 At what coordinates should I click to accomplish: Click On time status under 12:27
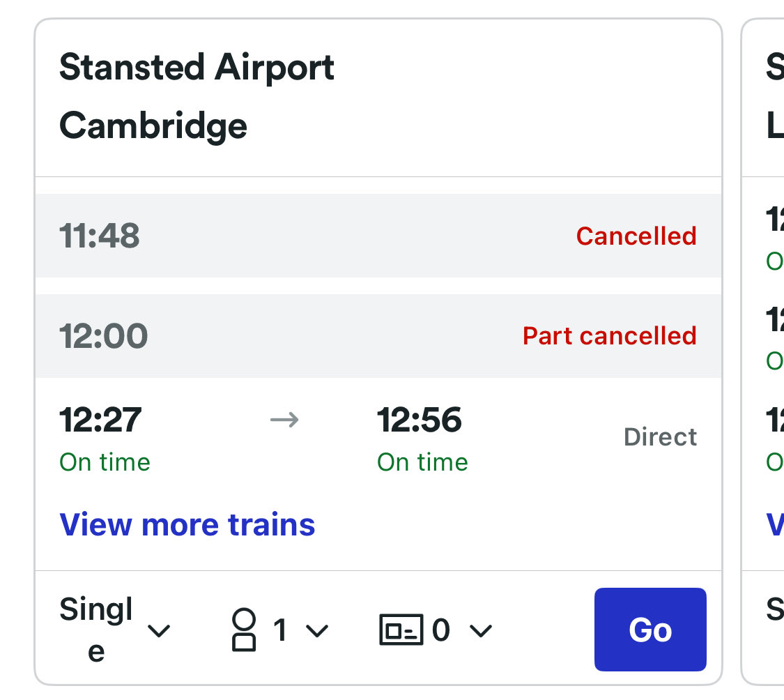click(105, 462)
